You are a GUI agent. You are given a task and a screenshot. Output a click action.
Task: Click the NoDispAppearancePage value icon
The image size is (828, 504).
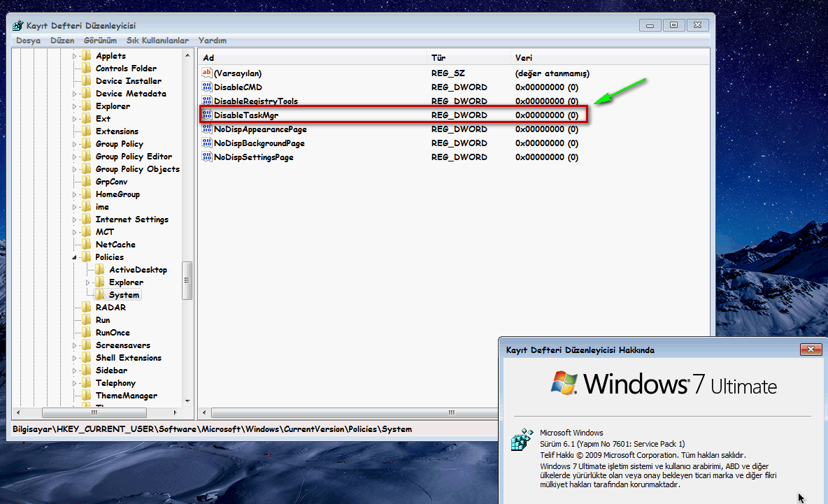tap(207, 129)
